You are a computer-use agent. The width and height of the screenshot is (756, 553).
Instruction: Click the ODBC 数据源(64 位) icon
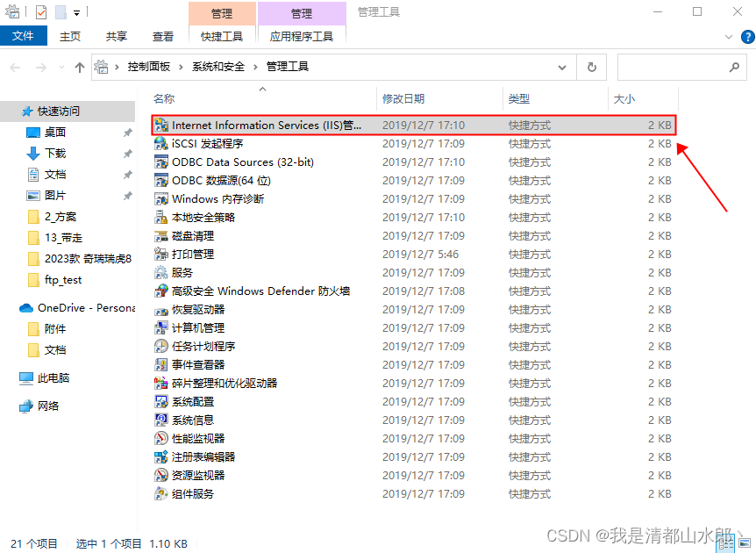[x=161, y=181]
